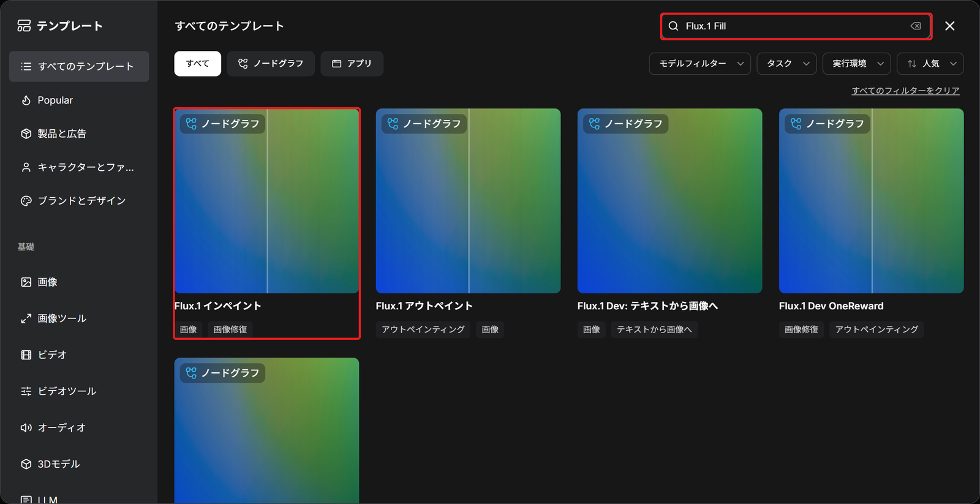Click すべてのフィルターをクリア link
This screenshot has height=504, width=980.
(905, 91)
